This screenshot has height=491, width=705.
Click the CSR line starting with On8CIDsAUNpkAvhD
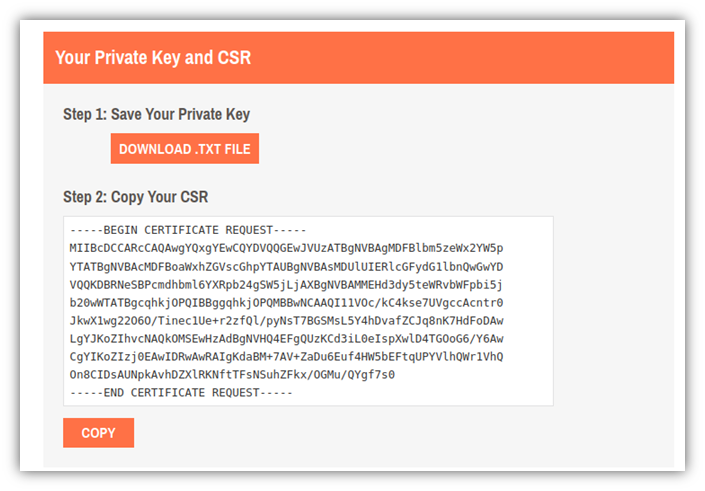(232, 375)
